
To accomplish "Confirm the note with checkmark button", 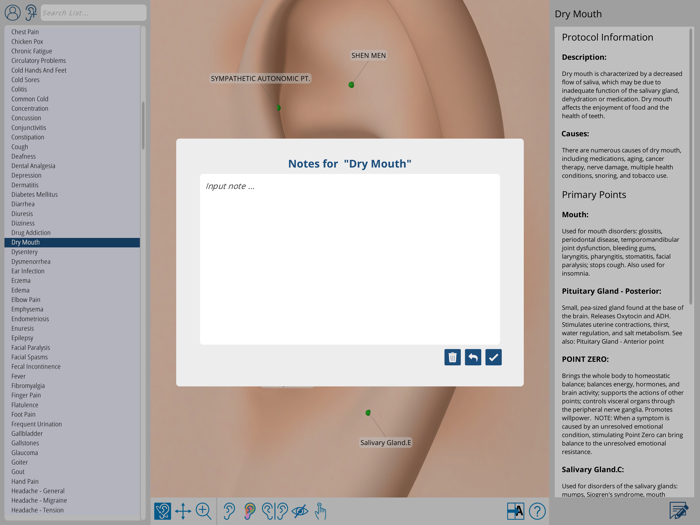I will click(x=493, y=357).
